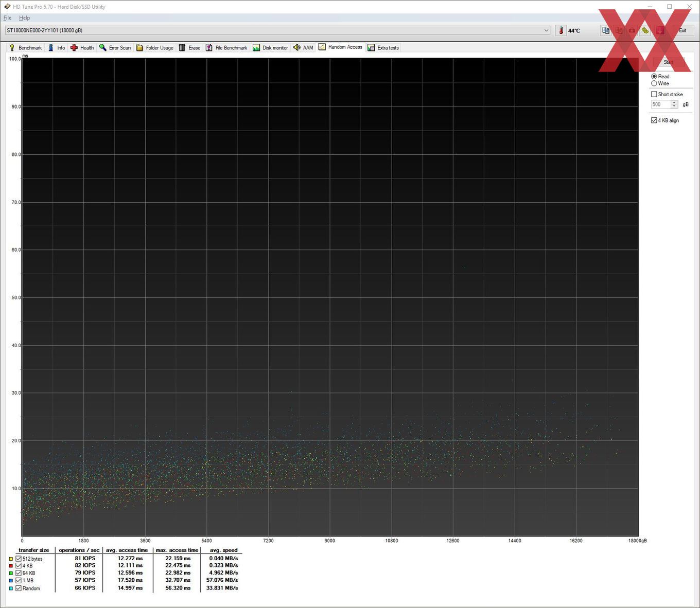
Task: Select the Read radio button
Action: (x=654, y=77)
